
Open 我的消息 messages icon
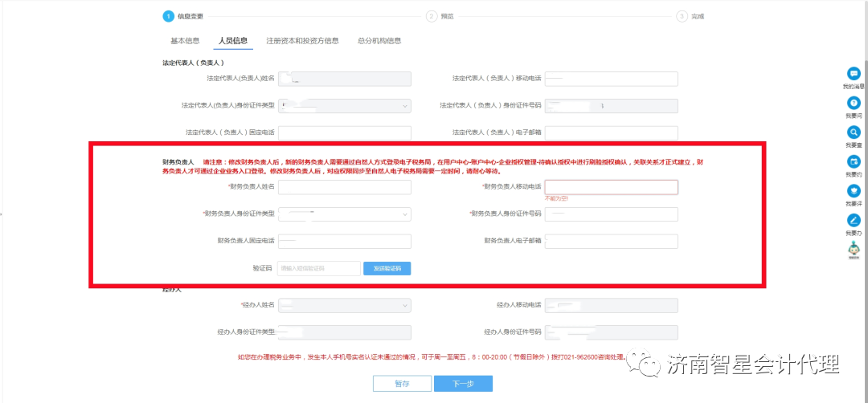click(x=854, y=74)
